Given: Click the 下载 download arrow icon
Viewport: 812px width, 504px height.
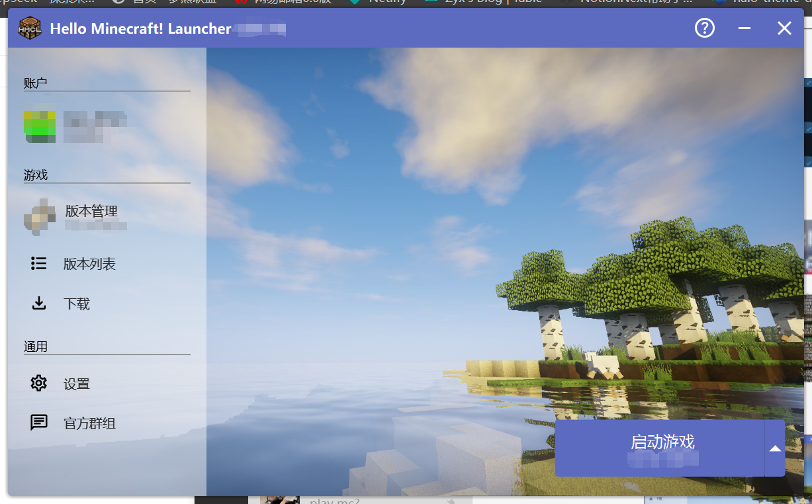Looking at the screenshot, I should click(x=39, y=304).
